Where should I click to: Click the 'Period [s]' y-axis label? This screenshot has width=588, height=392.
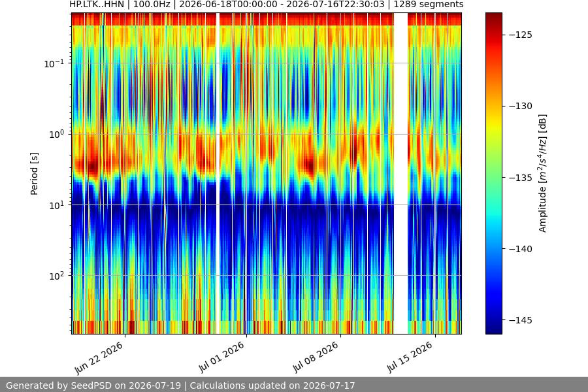click(x=34, y=174)
